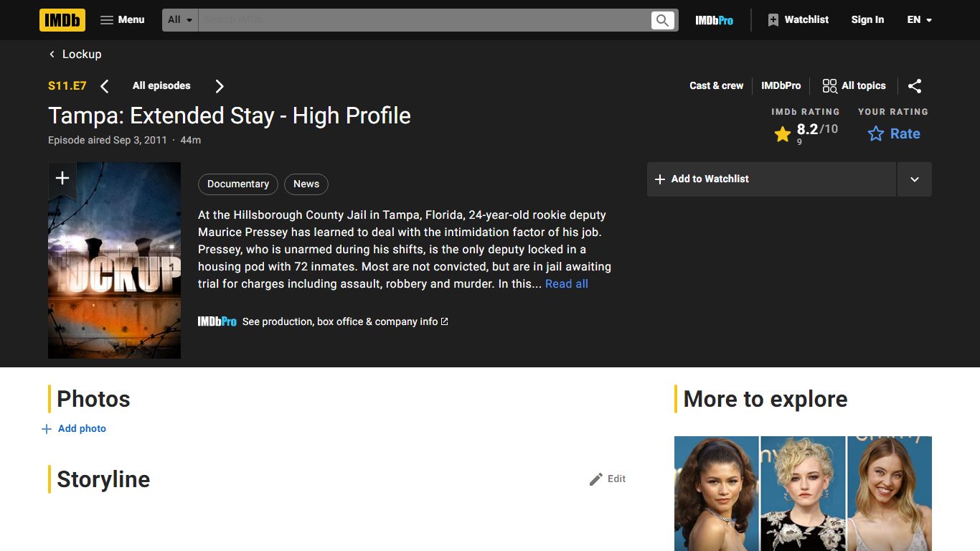
Task: Go to the next episode arrow
Action: tap(220, 86)
